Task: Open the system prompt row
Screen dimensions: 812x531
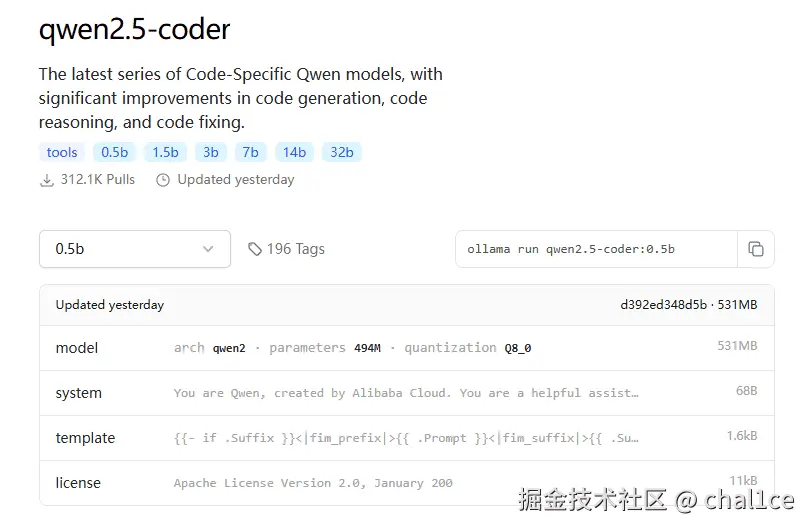Action: pyautogui.click(x=406, y=393)
